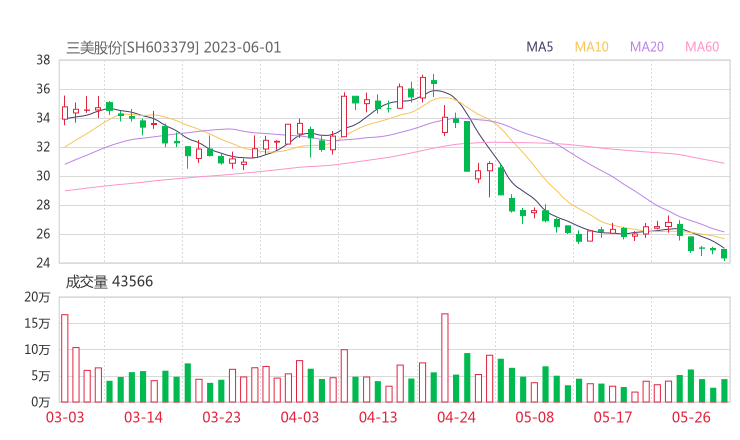Screen dimensions: 740x440
Task: Click the 24 price axis label
Action: (x=43, y=263)
